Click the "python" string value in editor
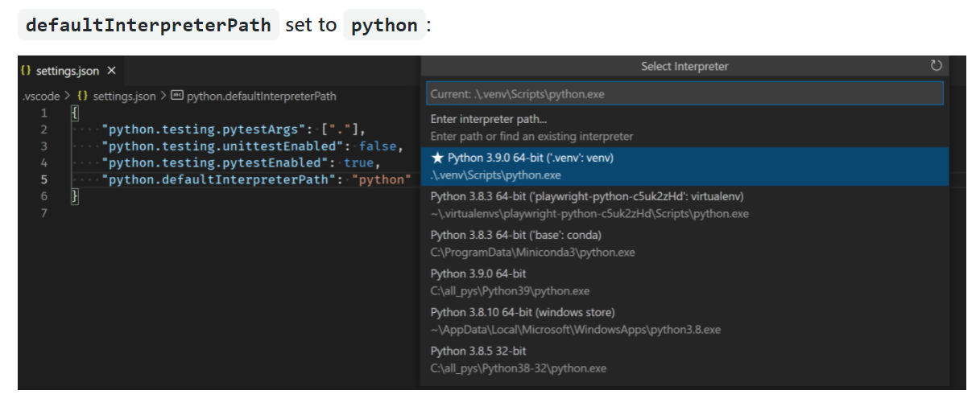The height and width of the screenshot is (411, 980). (382, 179)
